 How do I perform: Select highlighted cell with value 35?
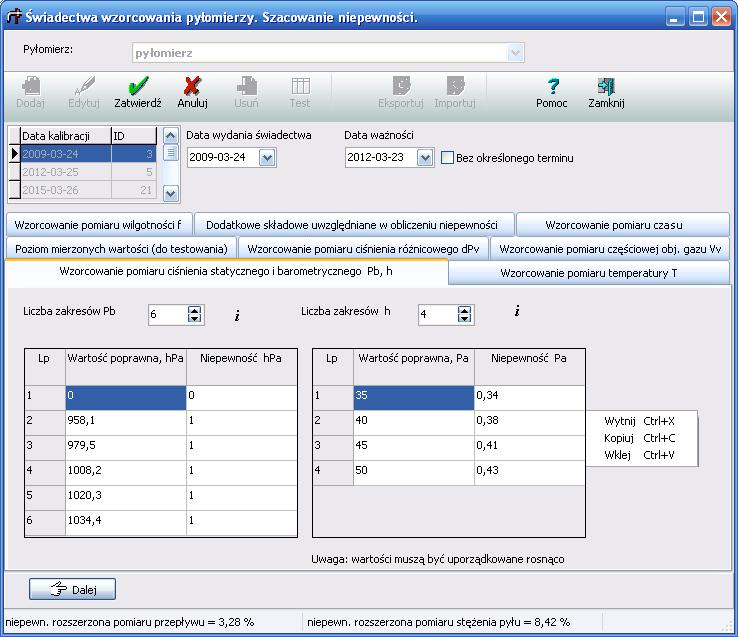click(414, 397)
